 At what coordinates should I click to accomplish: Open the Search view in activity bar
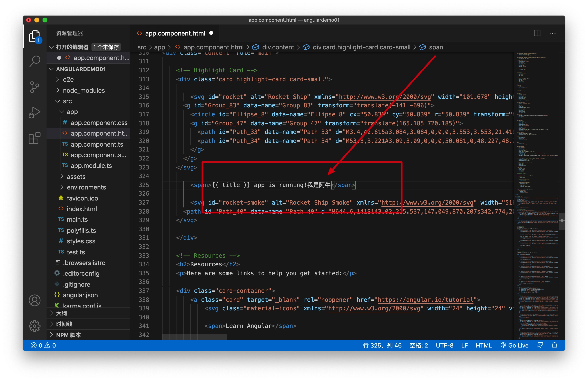tap(35, 61)
